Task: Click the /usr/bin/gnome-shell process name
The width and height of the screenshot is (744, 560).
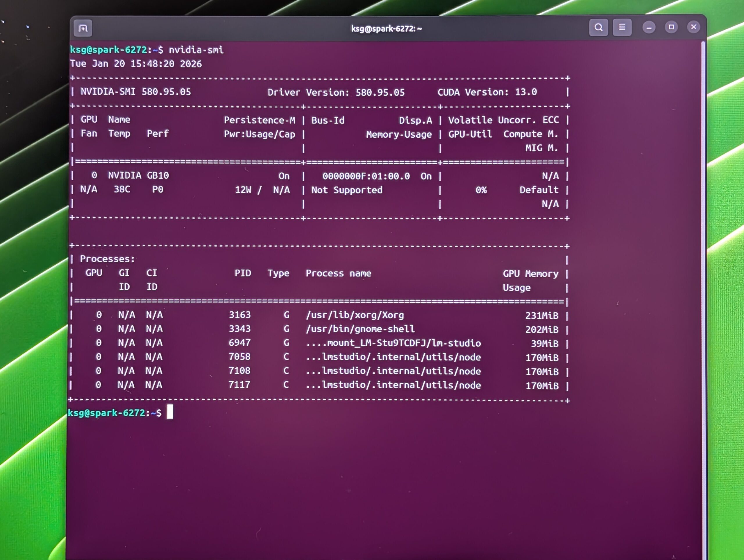Action: (360, 329)
